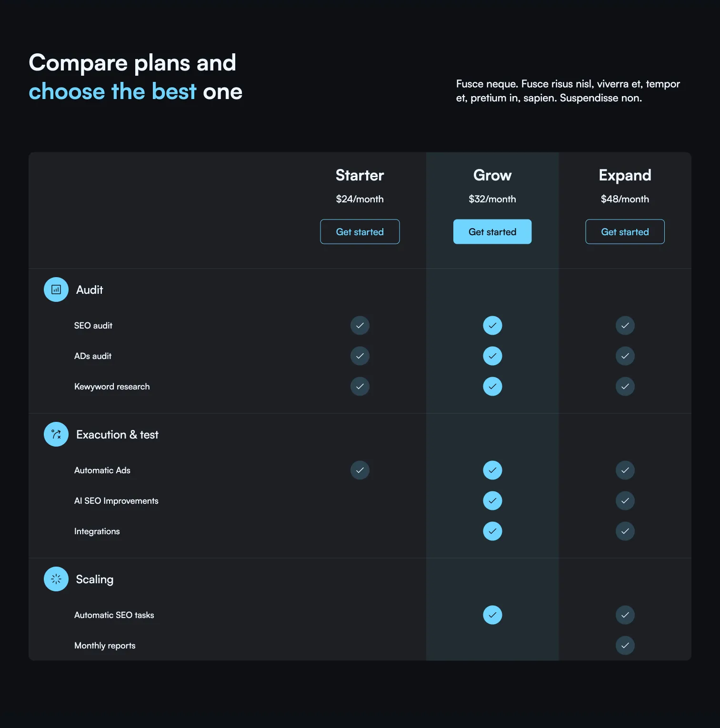Click the highlighted Grow Get started button
Viewport: 720px width, 728px height.
tap(492, 232)
